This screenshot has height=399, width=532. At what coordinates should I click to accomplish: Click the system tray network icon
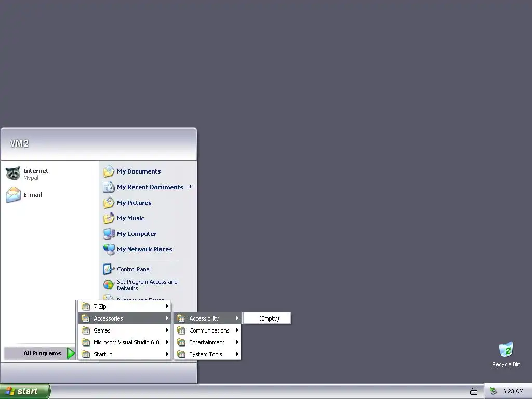494,391
